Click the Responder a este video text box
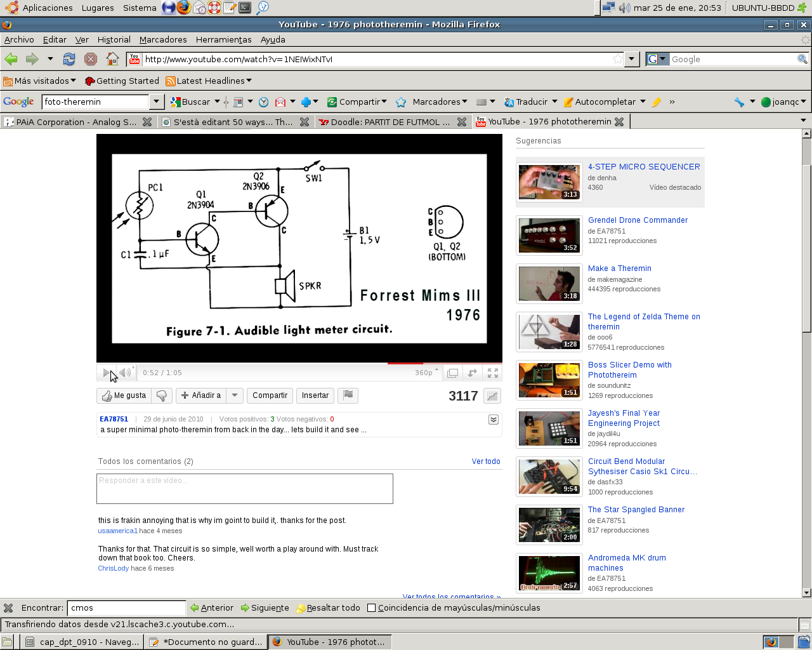 (x=244, y=488)
